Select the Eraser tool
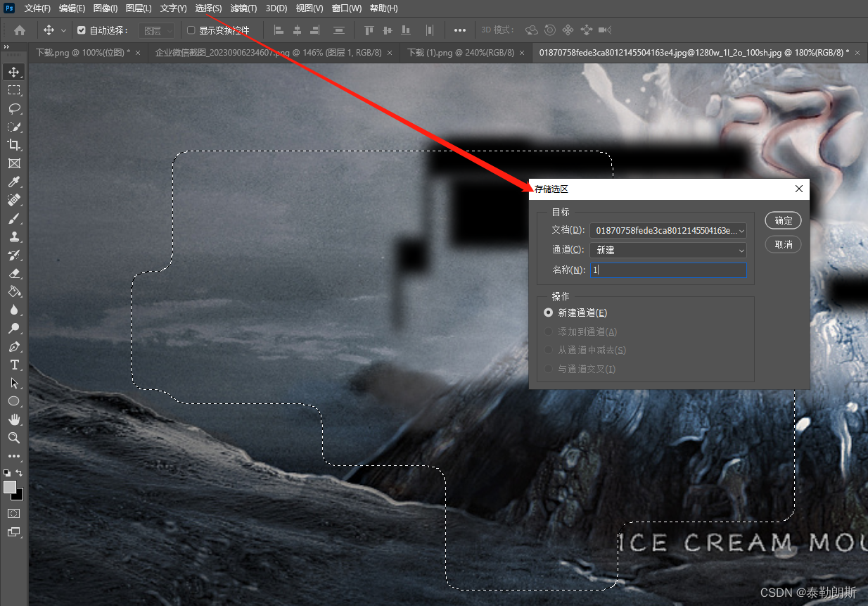Viewport: 868px width, 606px height. point(14,273)
